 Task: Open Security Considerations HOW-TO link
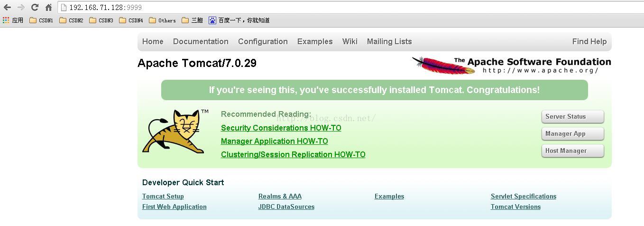281,128
